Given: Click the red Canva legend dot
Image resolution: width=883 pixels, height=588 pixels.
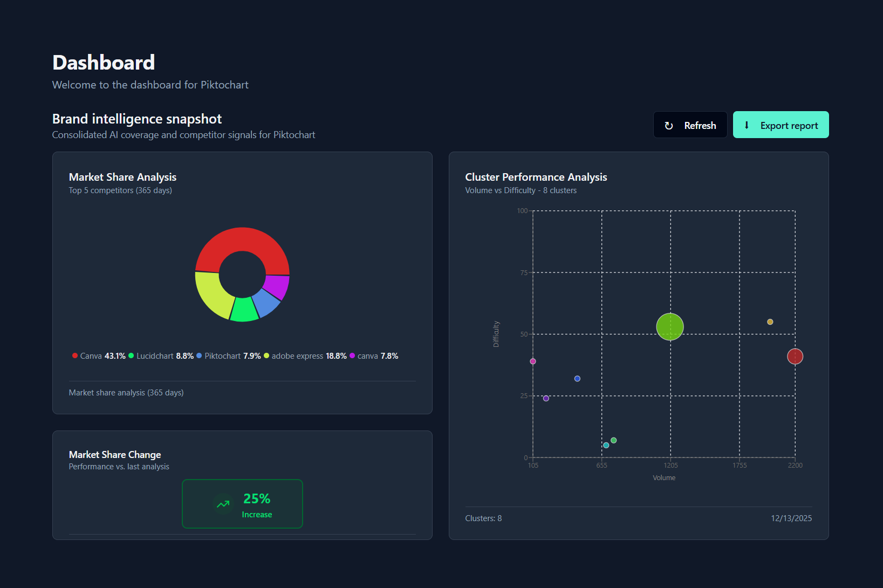Looking at the screenshot, I should (x=74, y=355).
